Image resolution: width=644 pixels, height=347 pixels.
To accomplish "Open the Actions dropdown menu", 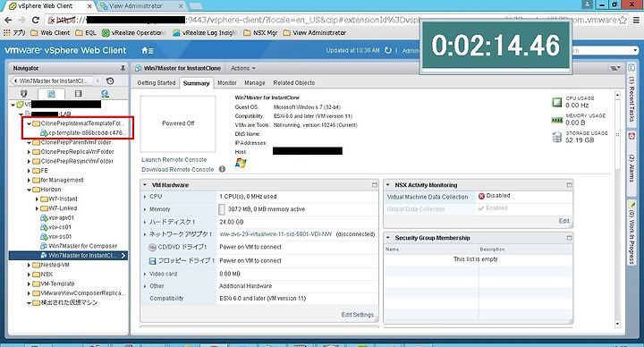I will pos(242,68).
